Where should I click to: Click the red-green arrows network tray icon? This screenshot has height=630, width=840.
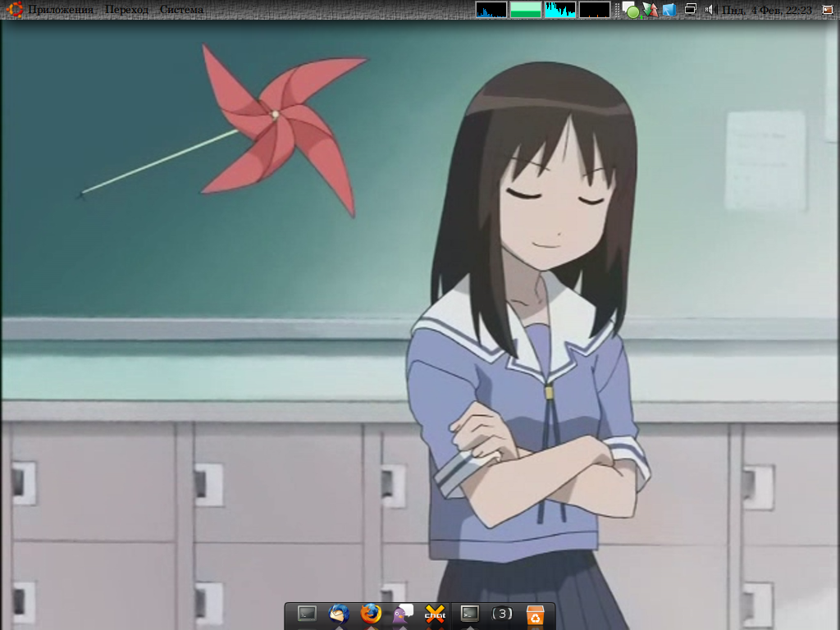point(651,10)
